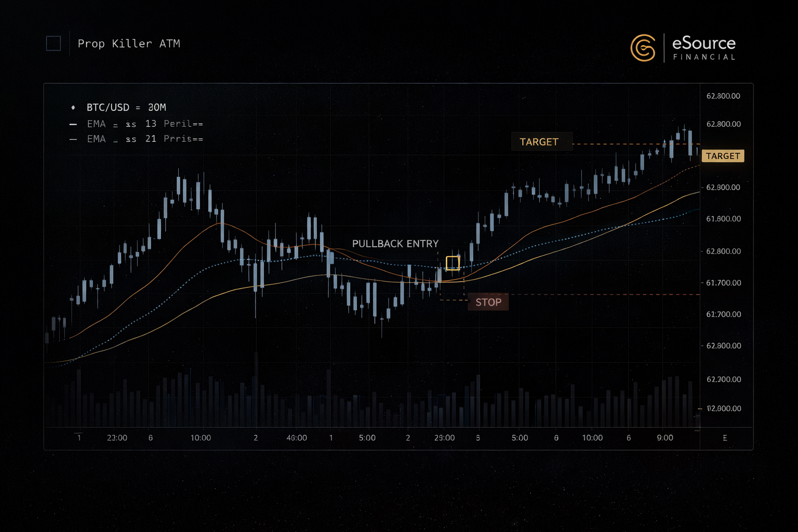Click the eSource Financial wordmark
The height and width of the screenshot is (532, 798).
click(x=704, y=48)
